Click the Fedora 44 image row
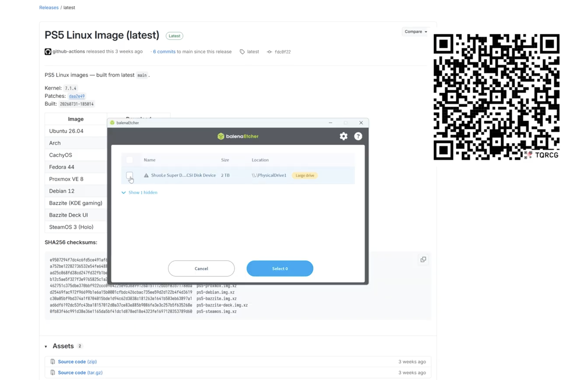 pyautogui.click(x=76, y=167)
